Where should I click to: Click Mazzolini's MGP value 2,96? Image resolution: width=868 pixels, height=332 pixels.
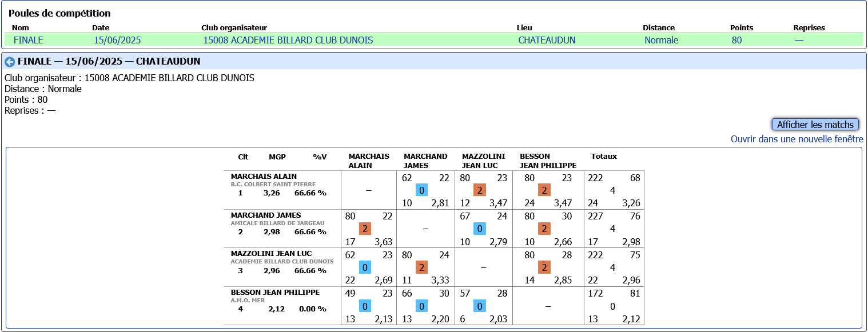272,270
